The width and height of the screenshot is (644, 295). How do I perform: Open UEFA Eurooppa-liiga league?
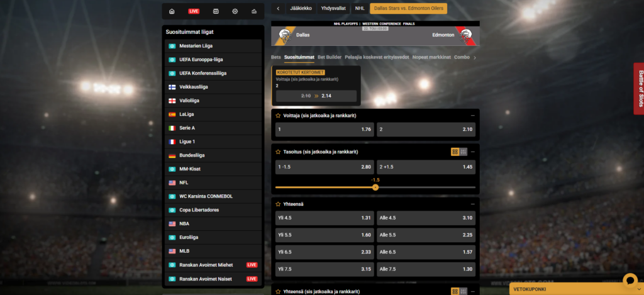(x=213, y=60)
